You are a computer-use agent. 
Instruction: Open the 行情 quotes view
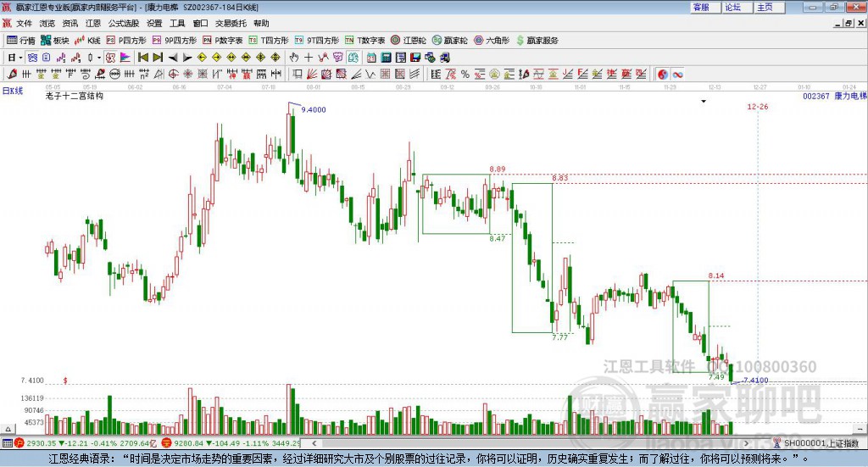tap(20, 41)
